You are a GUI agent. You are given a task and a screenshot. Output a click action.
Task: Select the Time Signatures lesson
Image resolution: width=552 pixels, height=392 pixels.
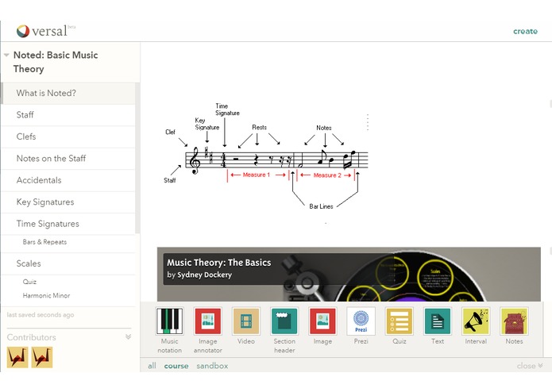pyautogui.click(x=68, y=224)
